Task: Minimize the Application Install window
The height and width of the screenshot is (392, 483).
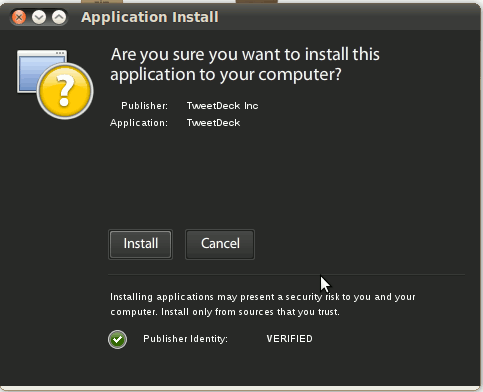Action: tap(39, 17)
